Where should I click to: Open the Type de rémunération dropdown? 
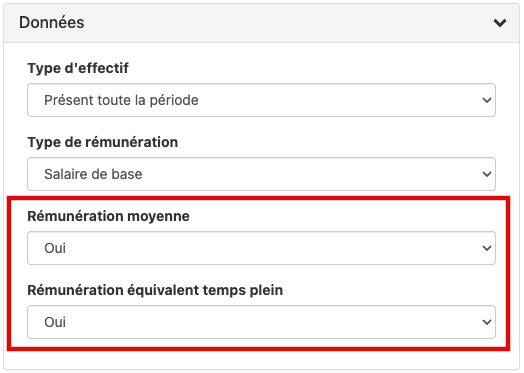pyautogui.click(x=261, y=174)
